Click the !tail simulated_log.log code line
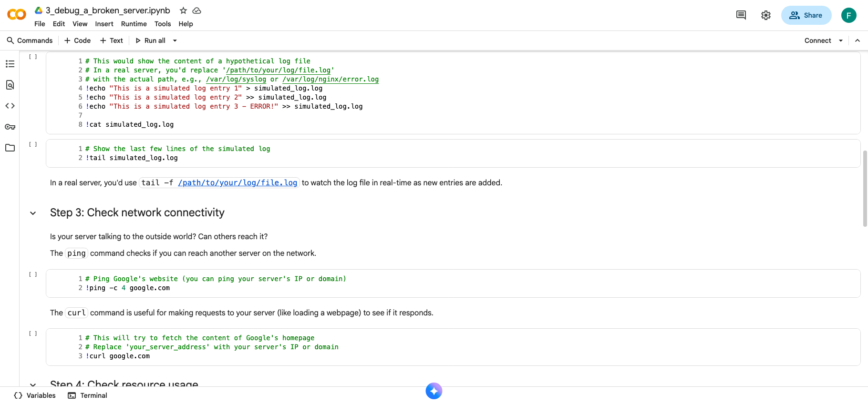This screenshot has width=868, height=404. point(132,158)
